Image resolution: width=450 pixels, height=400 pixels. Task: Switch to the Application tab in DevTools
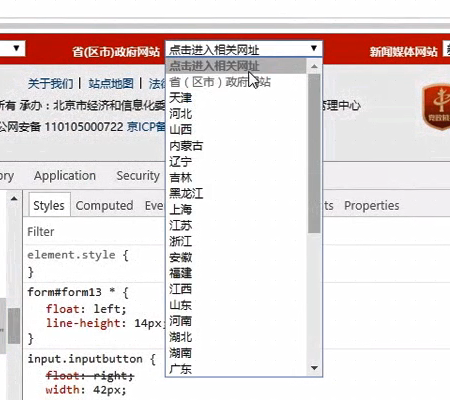point(65,176)
